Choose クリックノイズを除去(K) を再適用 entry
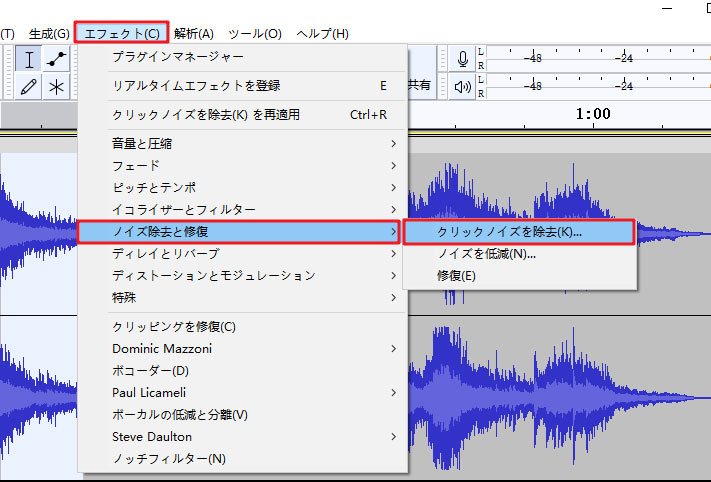Image resolution: width=711 pixels, height=482 pixels. click(x=243, y=115)
